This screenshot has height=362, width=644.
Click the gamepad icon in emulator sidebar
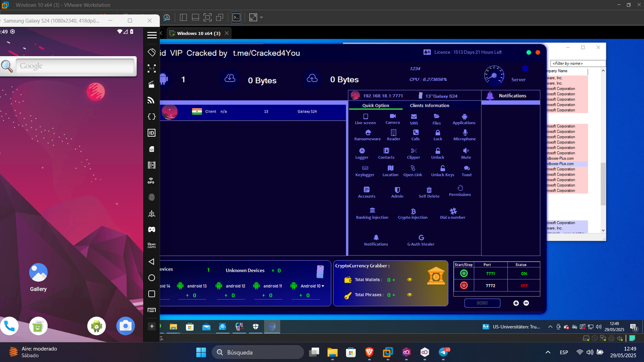151,229
